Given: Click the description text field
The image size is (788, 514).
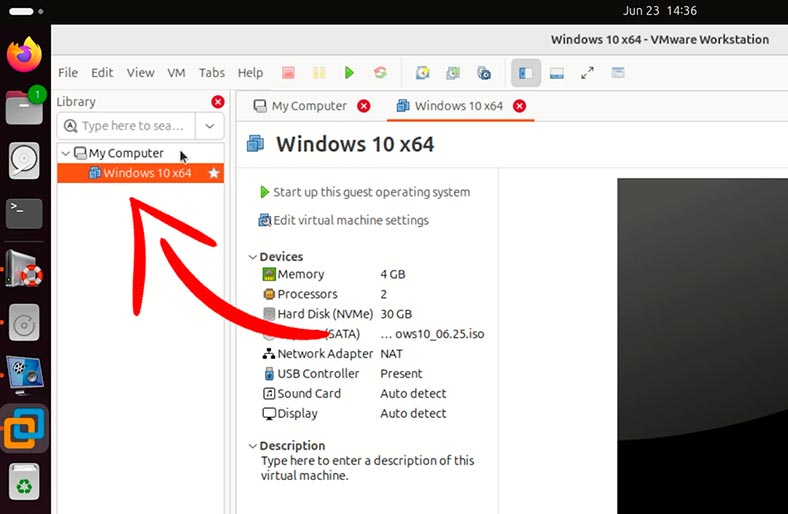Looking at the screenshot, I should pos(367,468).
